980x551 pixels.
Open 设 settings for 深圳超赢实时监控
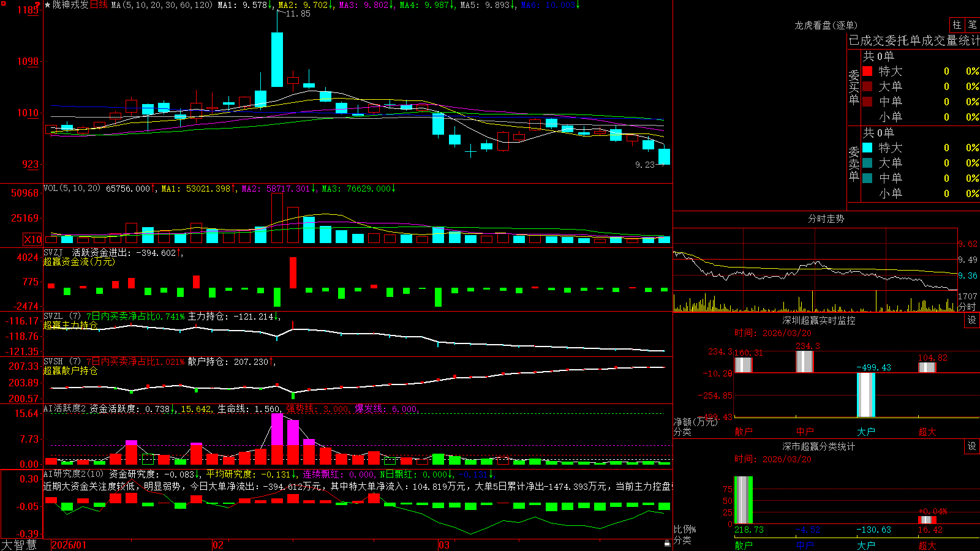coord(972,320)
